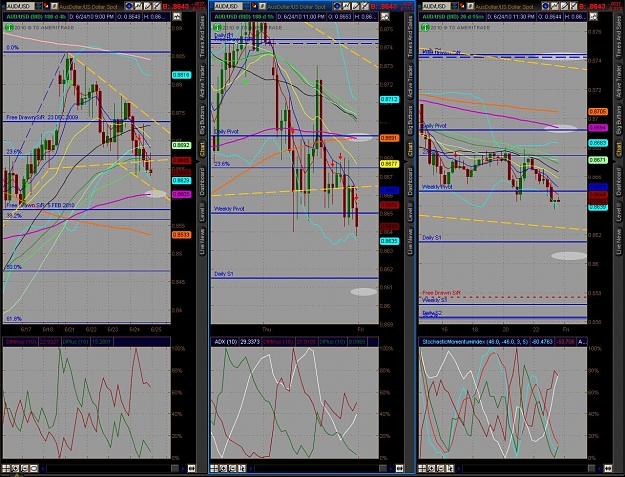
Task: Click the fourth tools icon in right 15m chart toolbar
Action: click(574, 6)
